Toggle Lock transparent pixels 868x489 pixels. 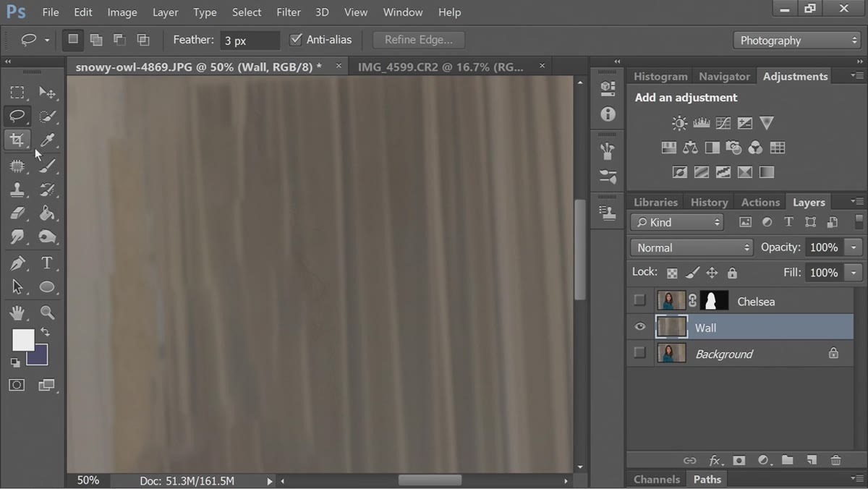[672, 273]
